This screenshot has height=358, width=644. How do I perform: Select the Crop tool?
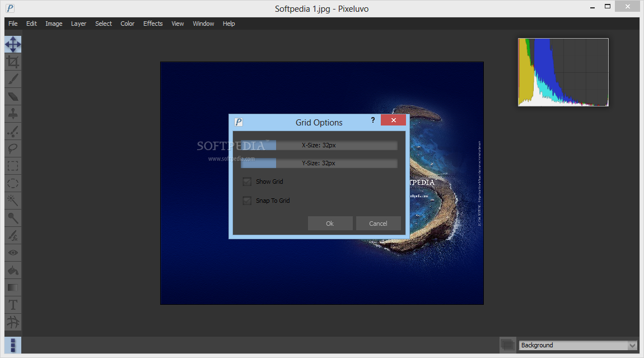[x=13, y=62]
